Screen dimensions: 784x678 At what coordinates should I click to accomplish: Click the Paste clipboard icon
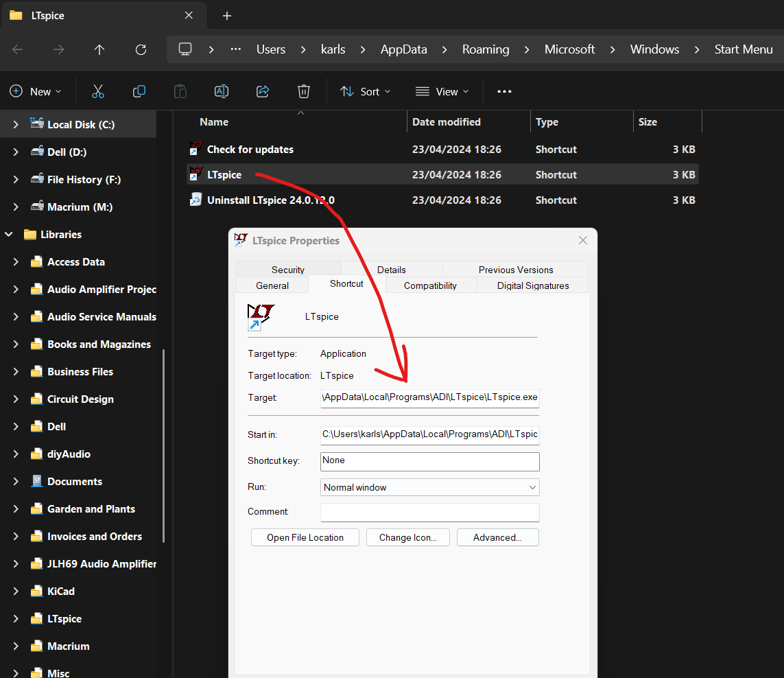180,91
